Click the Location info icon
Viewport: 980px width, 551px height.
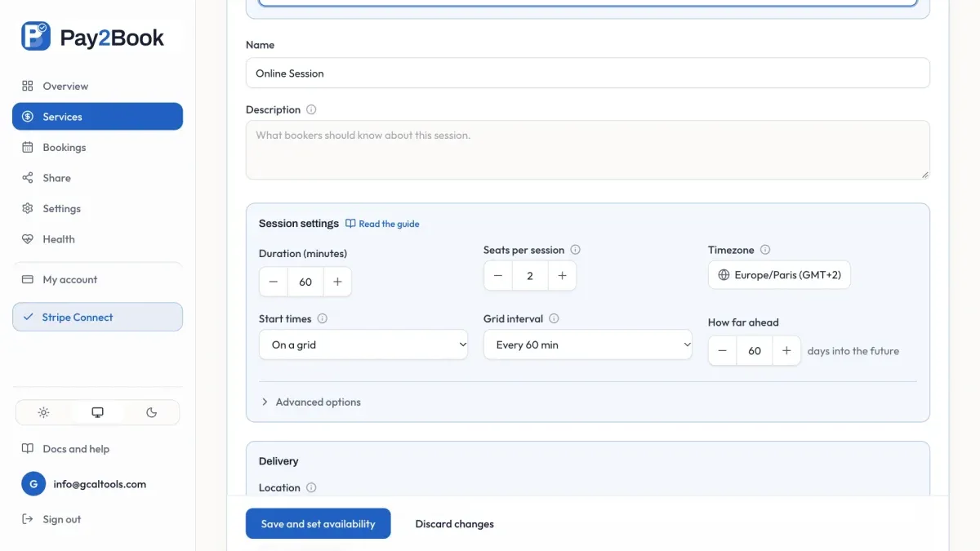[311, 487]
